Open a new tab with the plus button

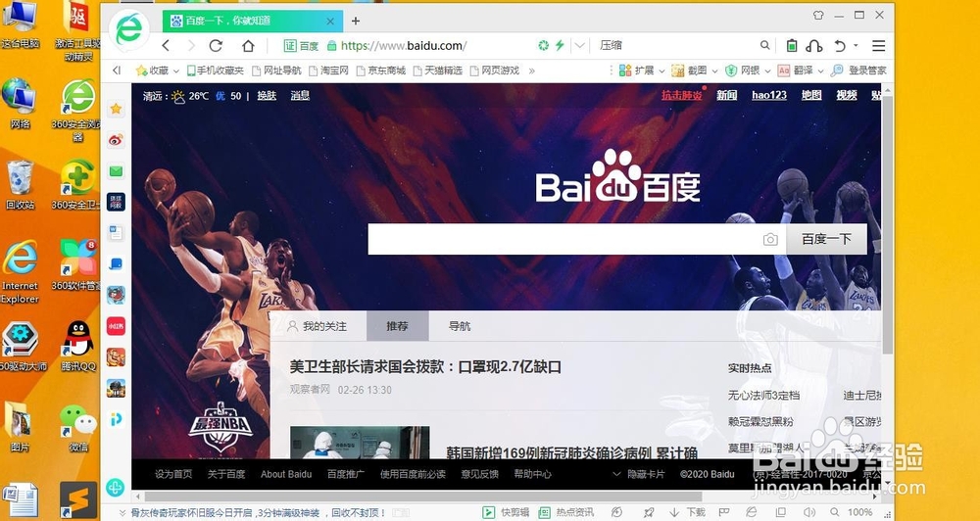[x=356, y=21]
